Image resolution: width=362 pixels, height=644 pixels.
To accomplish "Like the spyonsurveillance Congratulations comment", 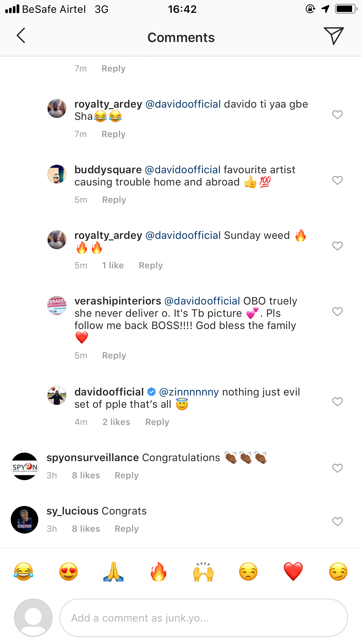I will click(338, 468).
